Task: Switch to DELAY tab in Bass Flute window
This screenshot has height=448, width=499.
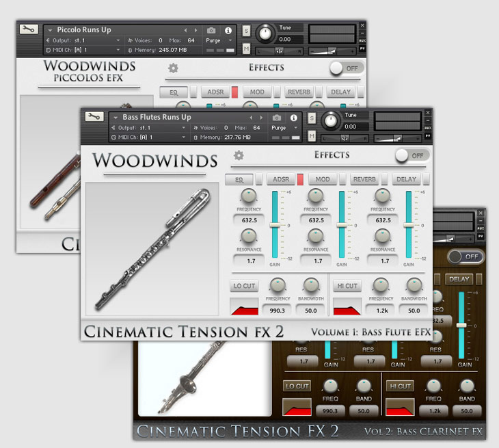Action: [407, 180]
